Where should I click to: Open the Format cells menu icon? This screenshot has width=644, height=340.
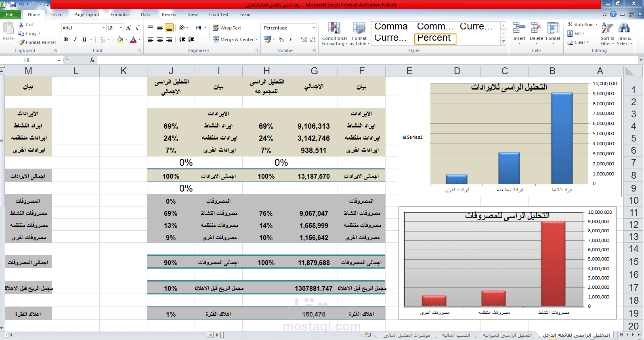(553, 28)
